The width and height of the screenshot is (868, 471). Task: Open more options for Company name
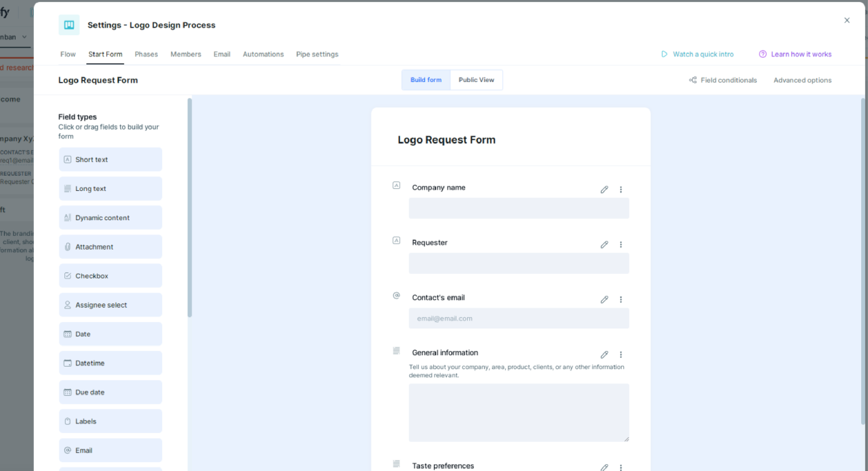[621, 190]
